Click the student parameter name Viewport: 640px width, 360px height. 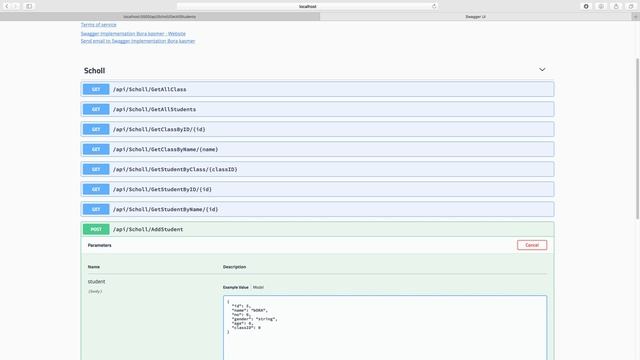[96, 282]
